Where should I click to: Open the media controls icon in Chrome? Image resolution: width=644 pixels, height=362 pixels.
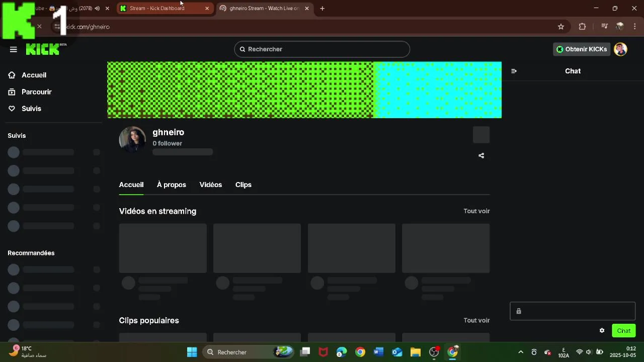pos(605,27)
